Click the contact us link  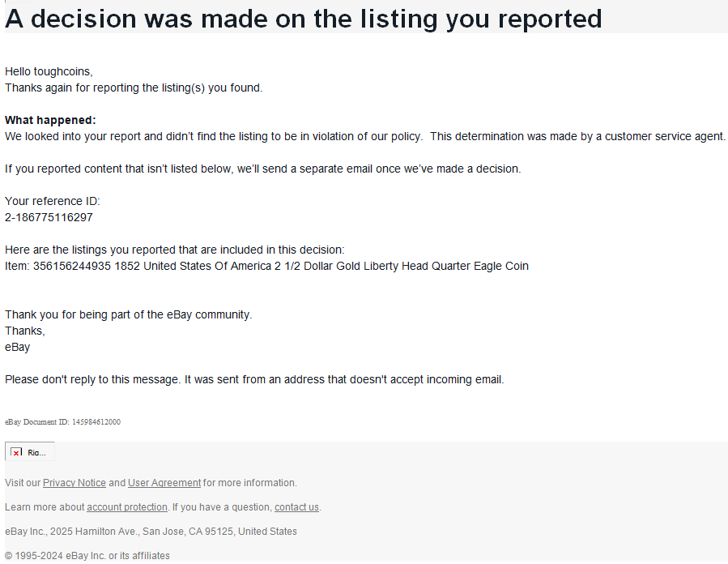pos(296,507)
